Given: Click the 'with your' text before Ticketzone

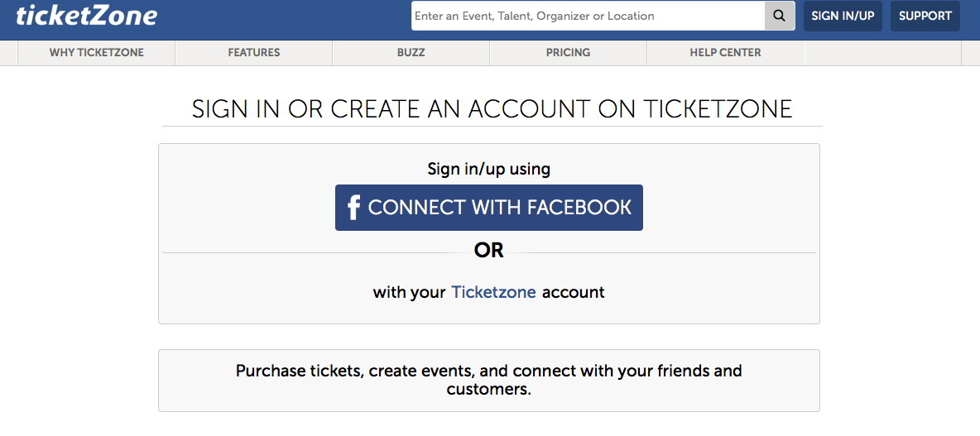Looking at the screenshot, I should [x=410, y=292].
